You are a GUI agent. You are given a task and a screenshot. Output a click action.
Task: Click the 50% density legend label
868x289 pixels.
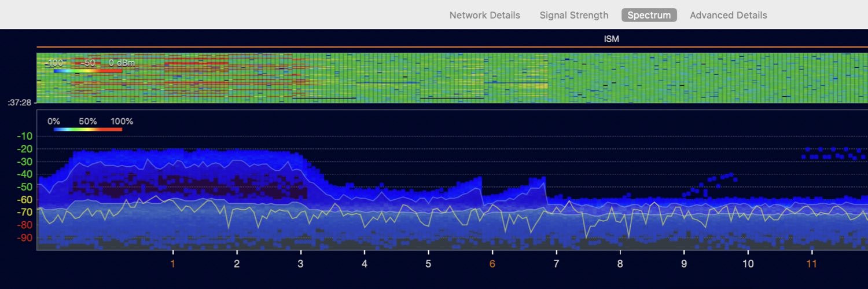pos(87,122)
